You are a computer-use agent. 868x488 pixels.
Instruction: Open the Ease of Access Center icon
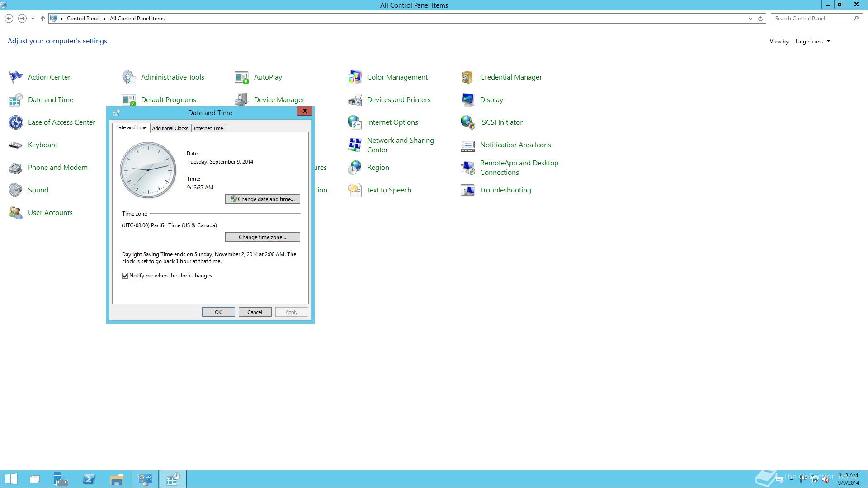16,122
